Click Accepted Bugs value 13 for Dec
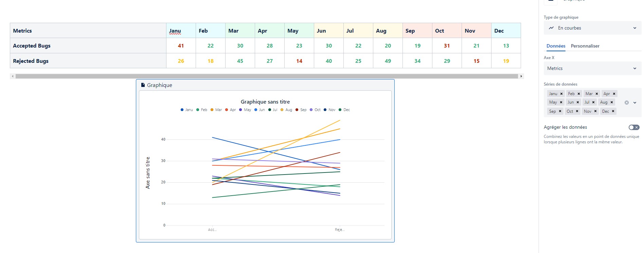 coord(506,46)
